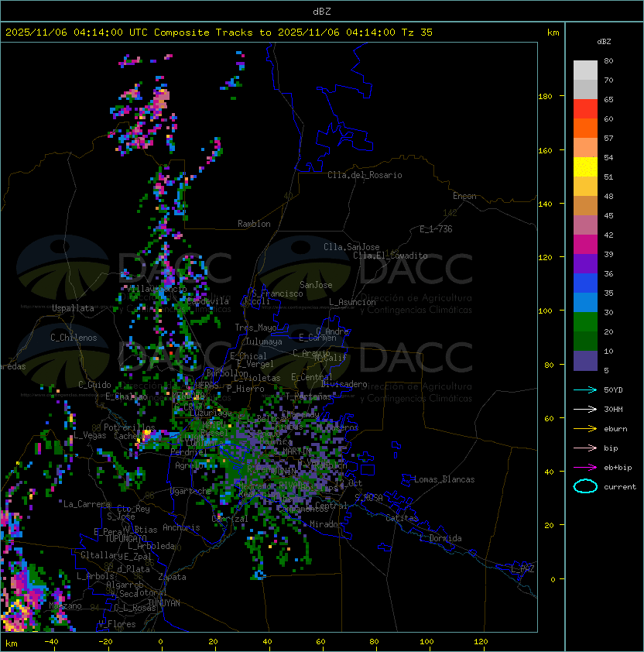
Task: Click the '120' tick on the horizontal km axis
Action: pyautogui.click(x=481, y=642)
